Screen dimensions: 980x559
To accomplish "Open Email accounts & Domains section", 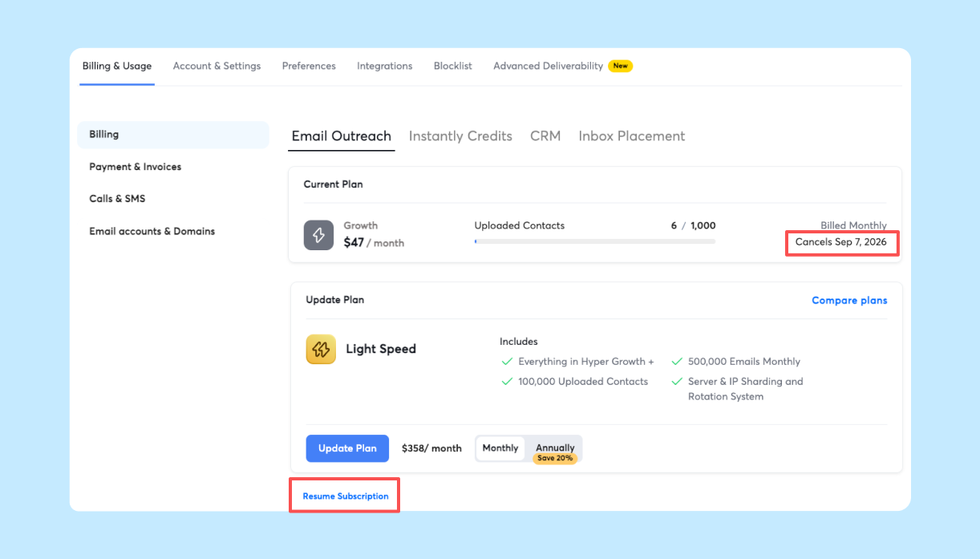I will pos(152,231).
